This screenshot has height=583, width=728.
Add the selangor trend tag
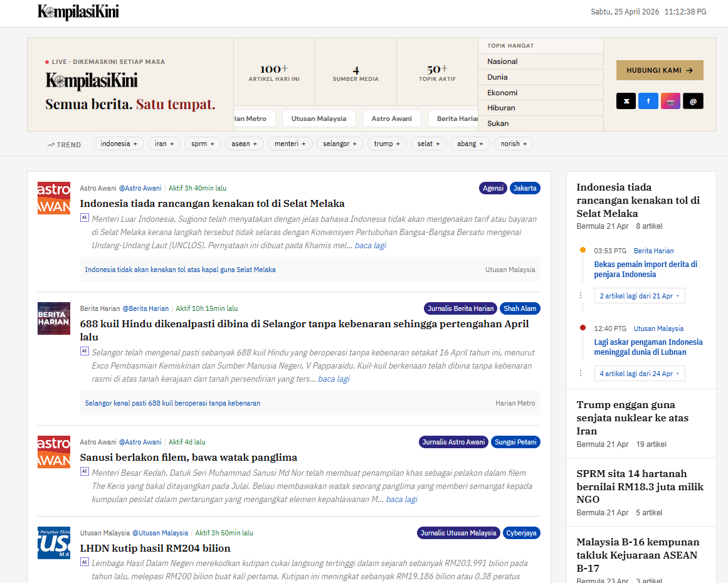point(340,144)
